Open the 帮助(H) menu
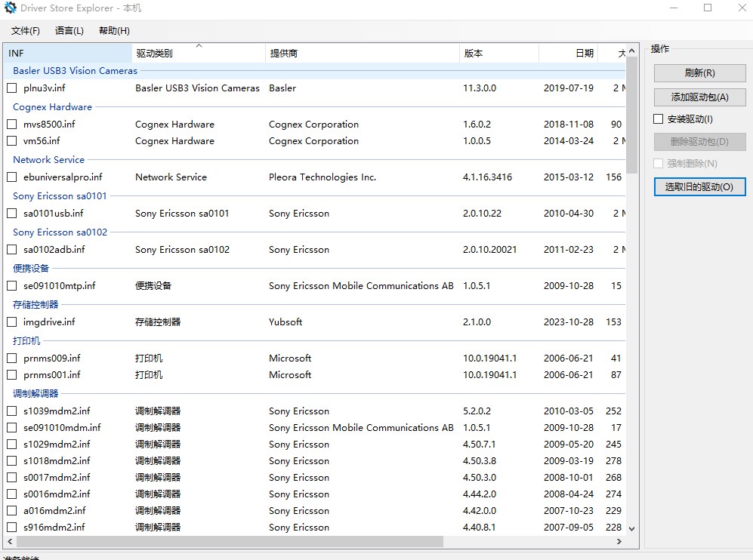Viewport: 753px width, 560px height. pos(114,31)
